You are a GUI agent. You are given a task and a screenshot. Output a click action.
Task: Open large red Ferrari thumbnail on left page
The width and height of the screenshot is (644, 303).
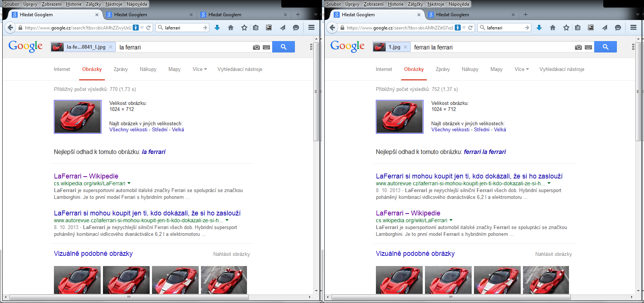78,117
